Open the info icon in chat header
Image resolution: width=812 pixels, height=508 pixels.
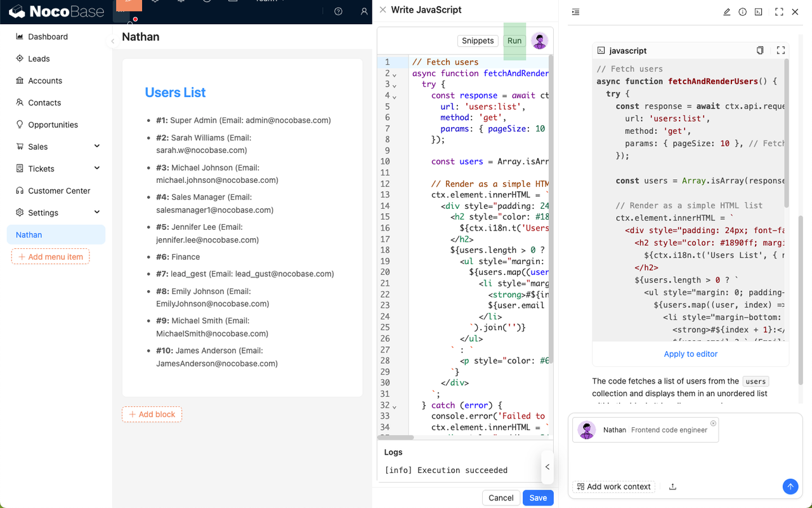[743, 12]
